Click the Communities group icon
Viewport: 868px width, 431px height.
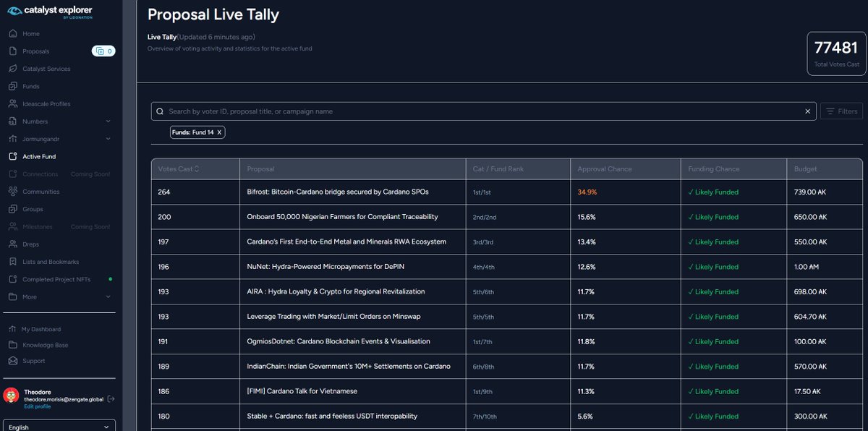(12, 192)
